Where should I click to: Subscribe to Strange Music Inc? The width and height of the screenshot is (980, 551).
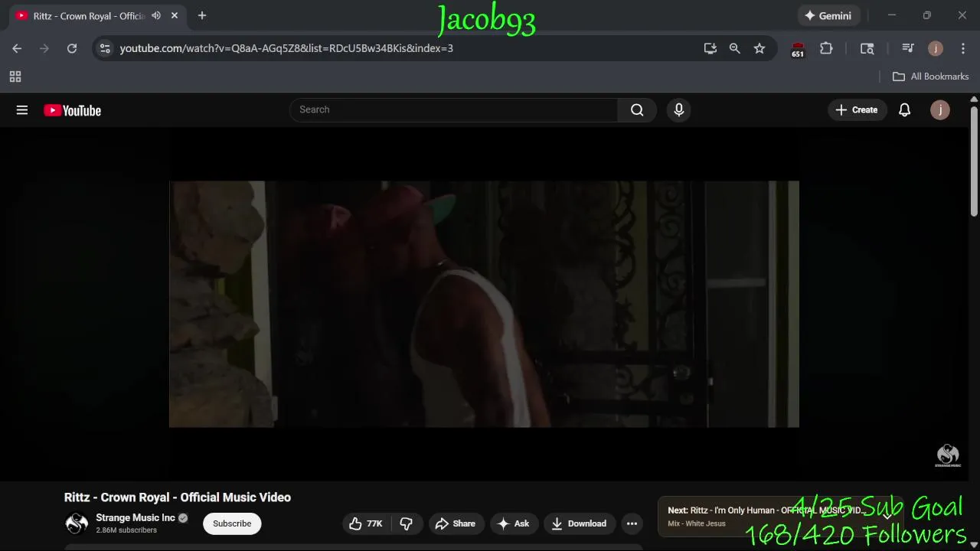click(232, 523)
